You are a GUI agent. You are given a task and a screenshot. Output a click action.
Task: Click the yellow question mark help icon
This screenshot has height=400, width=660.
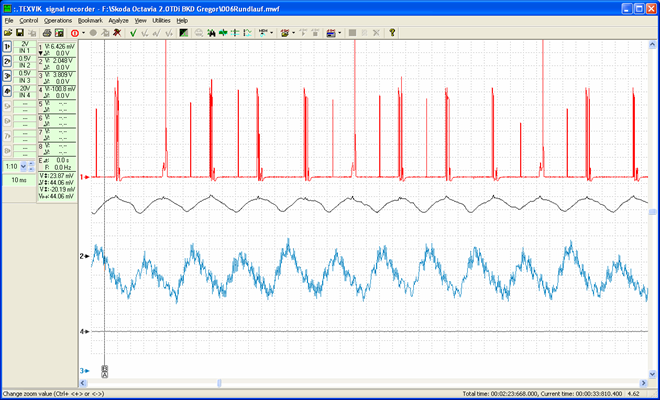click(392, 32)
